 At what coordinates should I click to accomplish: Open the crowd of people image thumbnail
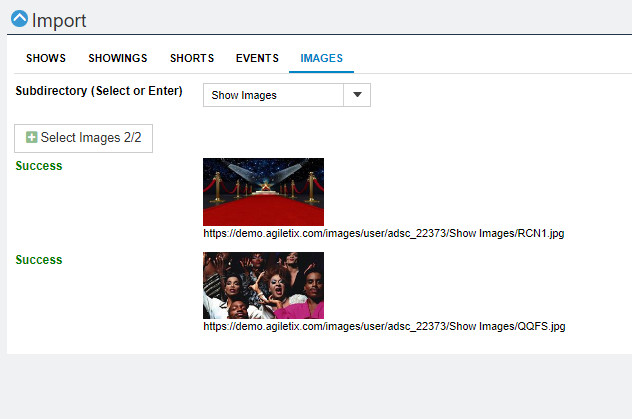(263, 285)
